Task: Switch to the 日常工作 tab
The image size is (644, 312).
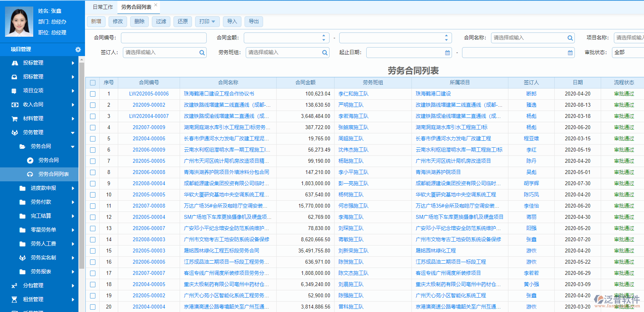Action: pos(103,7)
